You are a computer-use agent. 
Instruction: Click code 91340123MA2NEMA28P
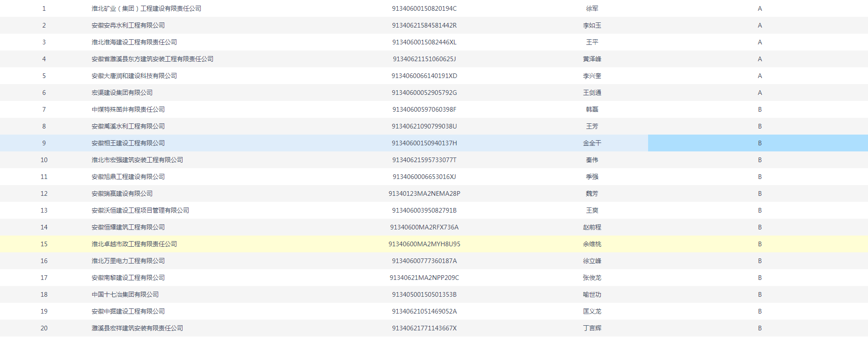(424, 193)
